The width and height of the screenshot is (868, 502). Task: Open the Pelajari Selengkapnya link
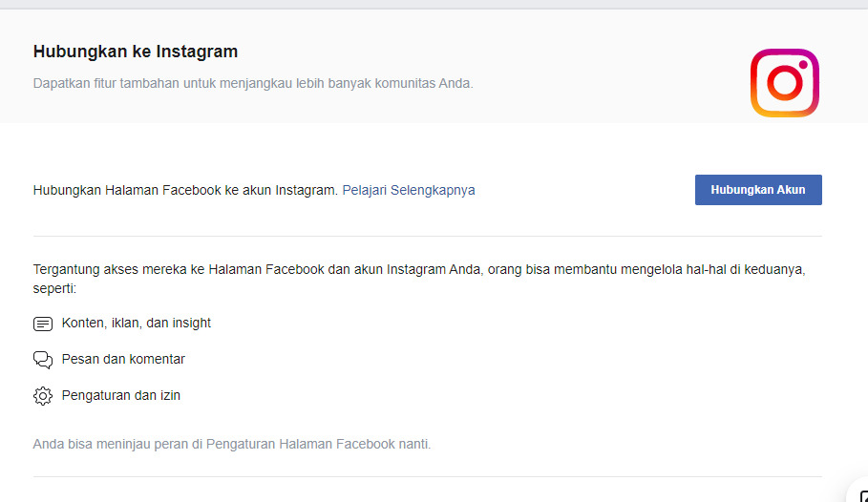pos(409,190)
